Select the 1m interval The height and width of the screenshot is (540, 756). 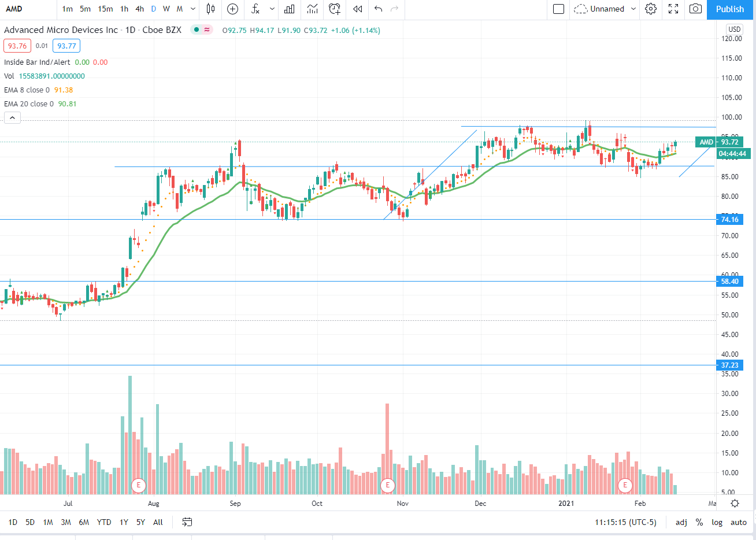tap(68, 9)
